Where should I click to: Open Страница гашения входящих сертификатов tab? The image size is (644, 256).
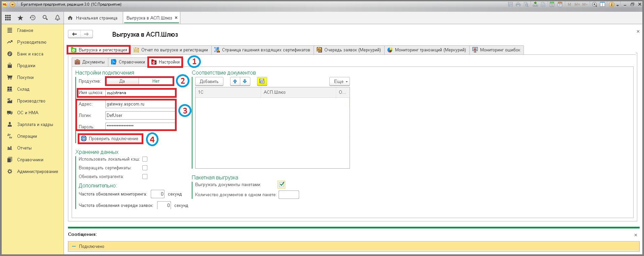point(262,50)
